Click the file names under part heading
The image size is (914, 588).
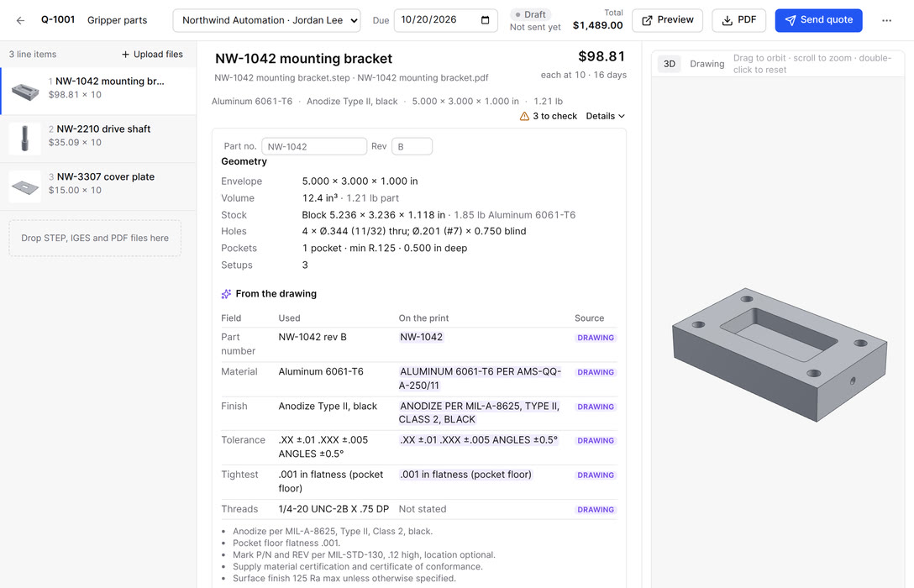(351, 77)
